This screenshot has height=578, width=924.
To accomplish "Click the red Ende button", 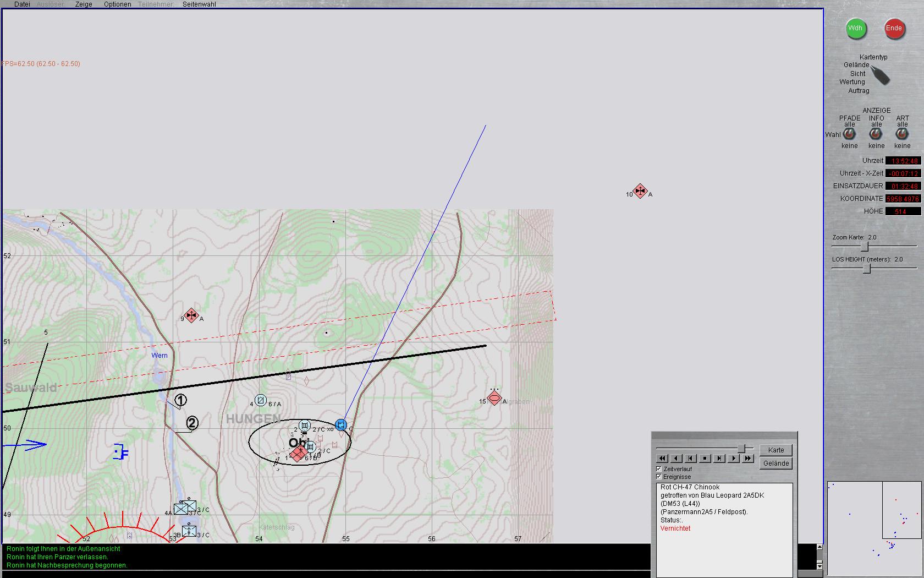I will click(894, 29).
